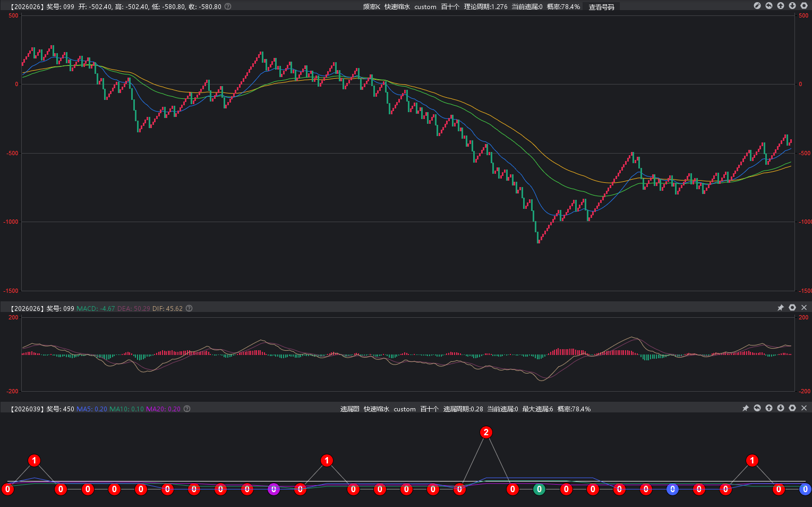The height and width of the screenshot is (507, 812).
Task: Click the 查看号码 button
Action: (601, 7)
